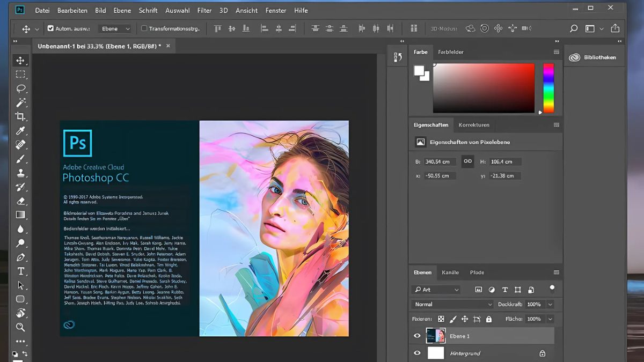644x362 pixels.
Task: Toggle lock transparent pixels
Action: tap(441, 319)
